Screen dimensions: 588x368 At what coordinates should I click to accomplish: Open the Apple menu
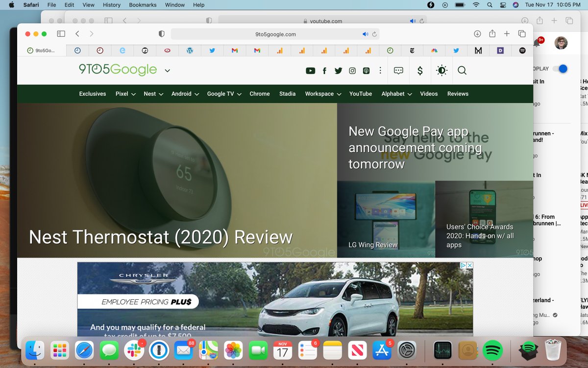coord(11,5)
